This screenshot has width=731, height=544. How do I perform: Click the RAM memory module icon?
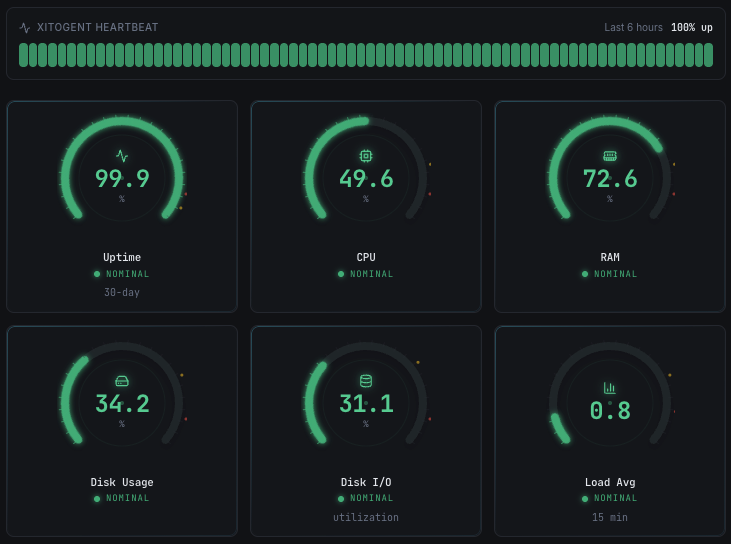[x=610, y=156]
